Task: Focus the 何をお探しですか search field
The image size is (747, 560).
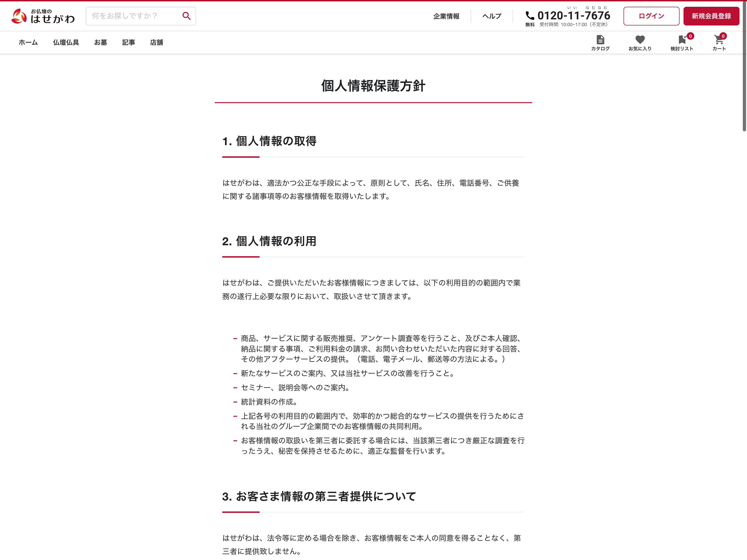Action: [x=133, y=16]
